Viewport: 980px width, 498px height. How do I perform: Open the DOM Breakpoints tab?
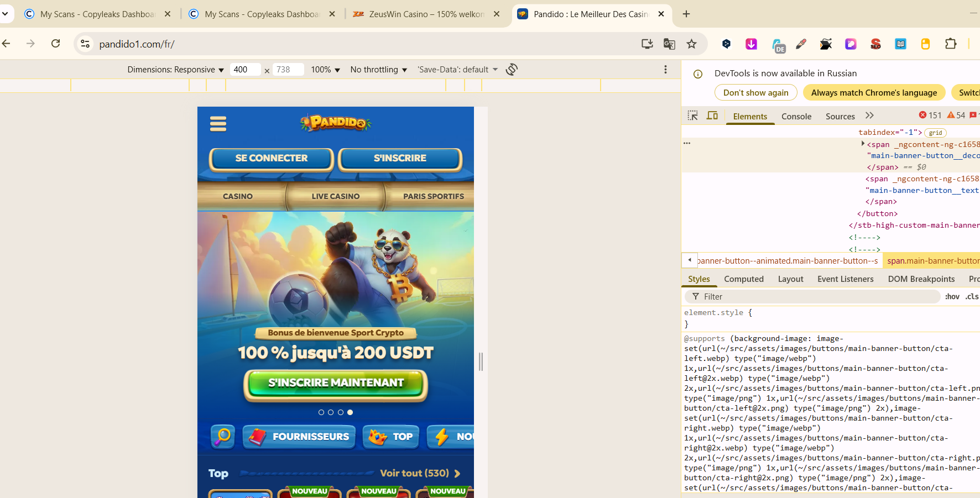921,279
